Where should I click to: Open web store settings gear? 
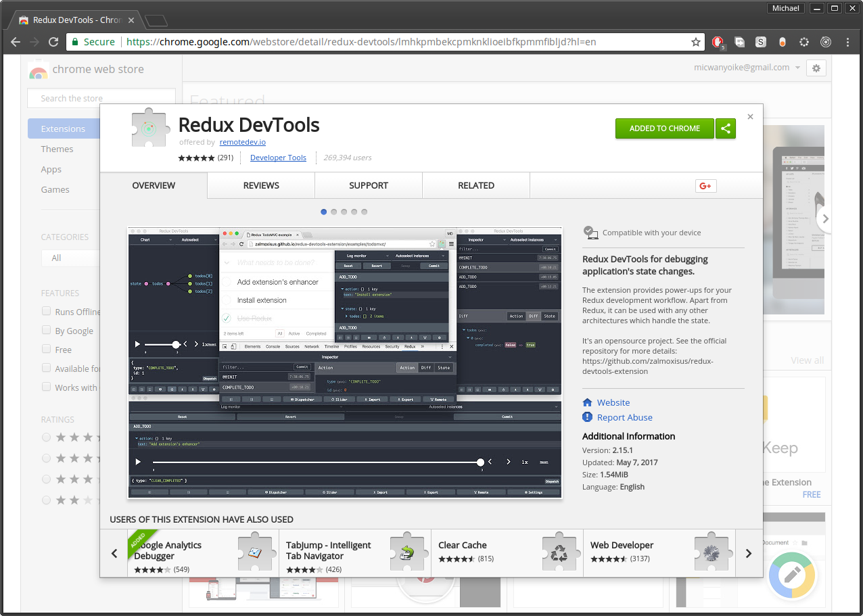click(816, 68)
